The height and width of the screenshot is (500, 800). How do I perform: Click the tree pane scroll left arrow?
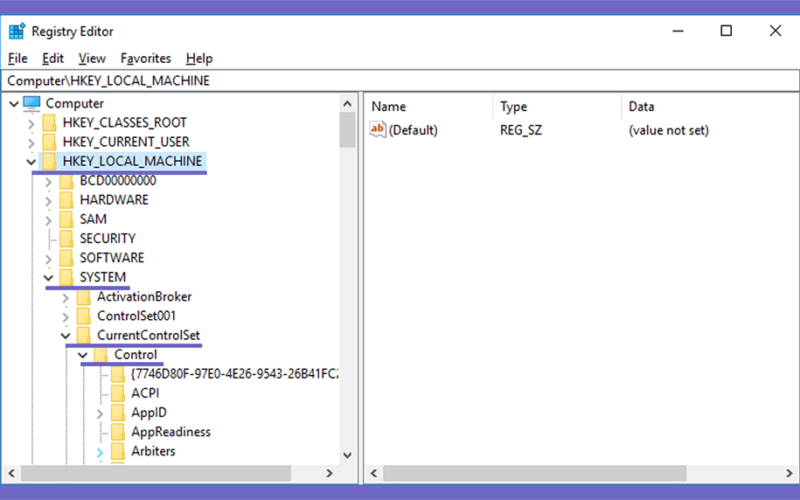click(11, 473)
